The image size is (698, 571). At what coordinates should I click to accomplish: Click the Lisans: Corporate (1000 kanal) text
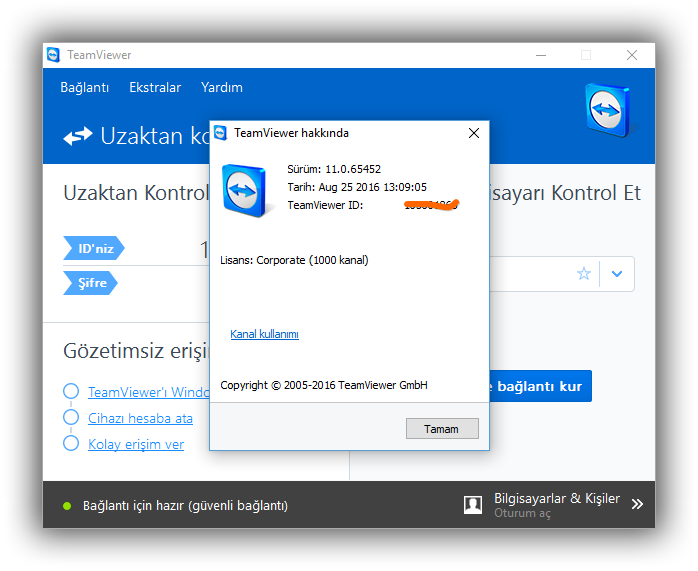pos(294,260)
